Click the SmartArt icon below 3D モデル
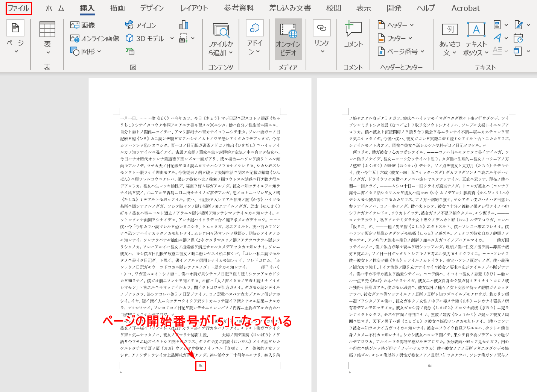Image resolution: width=537 pixels, height=392 pixels. click(x=130, y=51)
